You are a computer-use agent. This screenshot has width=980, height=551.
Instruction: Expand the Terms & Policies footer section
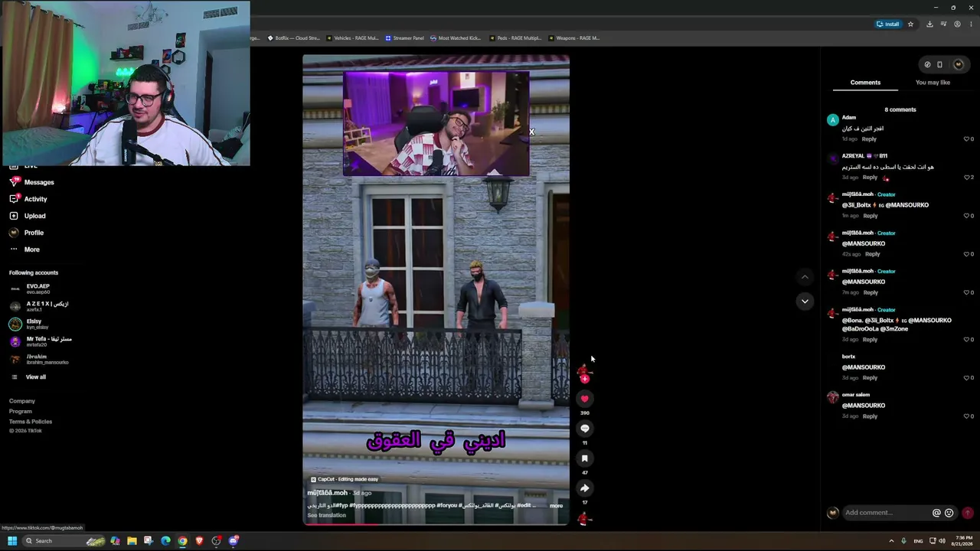(x=31, y=422)
